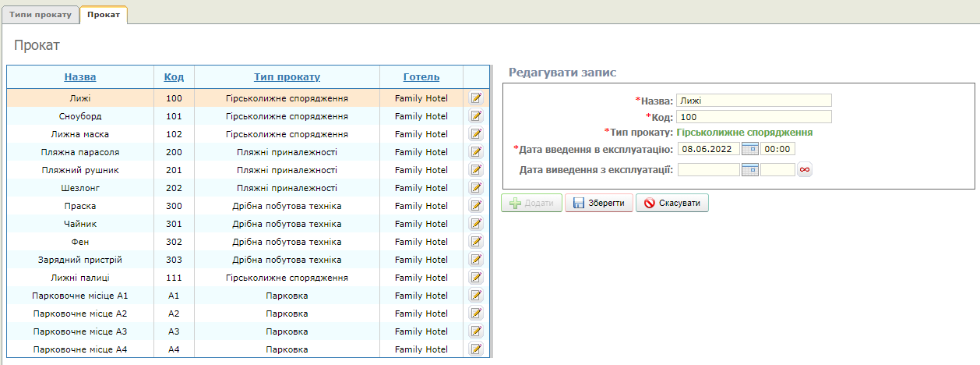Sort table by Назва column
Screen dimensions: 980x365
pos(80,77)
